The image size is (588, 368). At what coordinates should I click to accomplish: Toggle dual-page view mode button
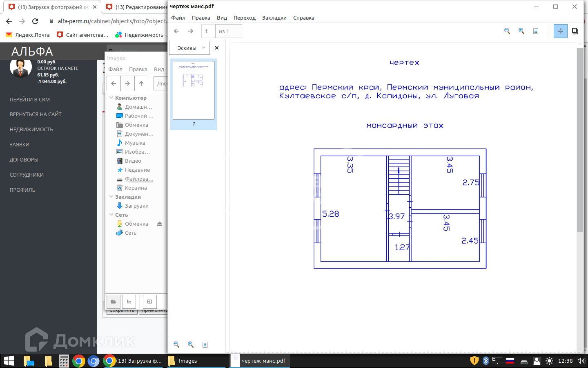point(575,31)
